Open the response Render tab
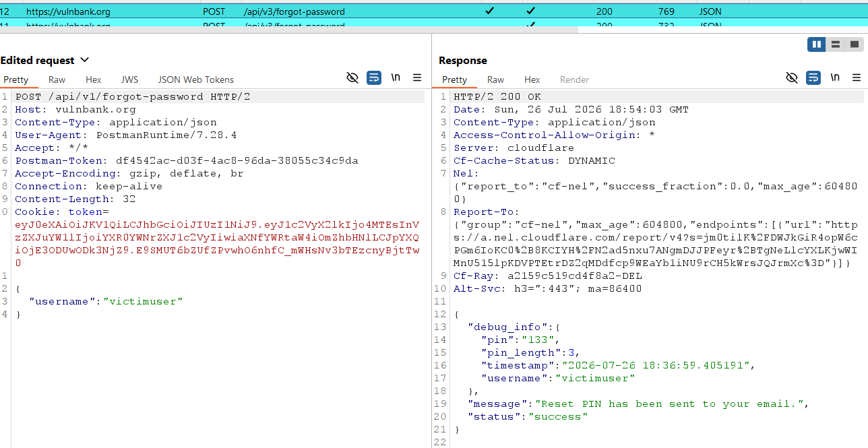The width and height of the screenshot is (868, 448). 574,79
